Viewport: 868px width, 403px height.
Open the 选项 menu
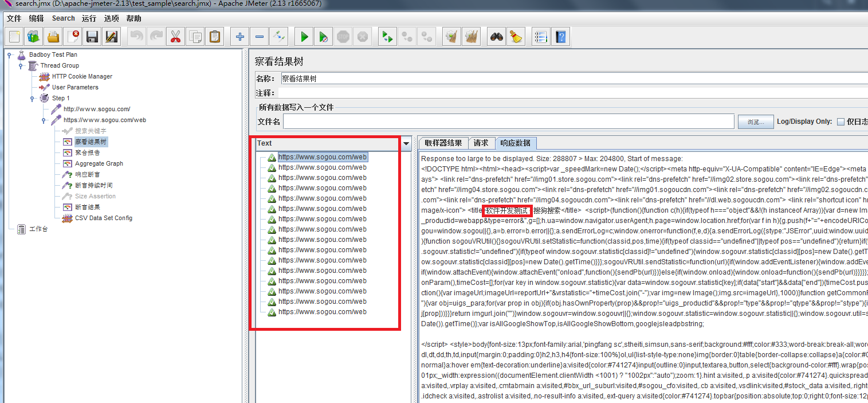click(112, 18)
